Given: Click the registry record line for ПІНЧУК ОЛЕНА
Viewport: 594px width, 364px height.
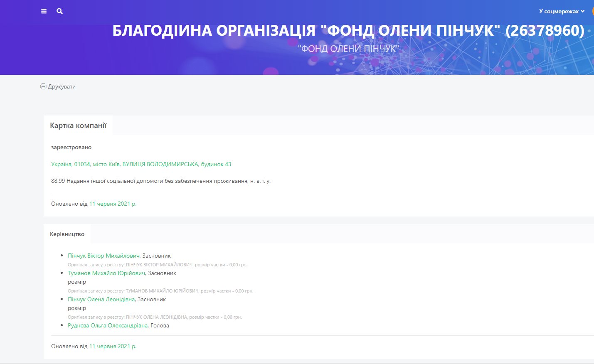Looking at the screenshot, I should (x=155, y=317).
